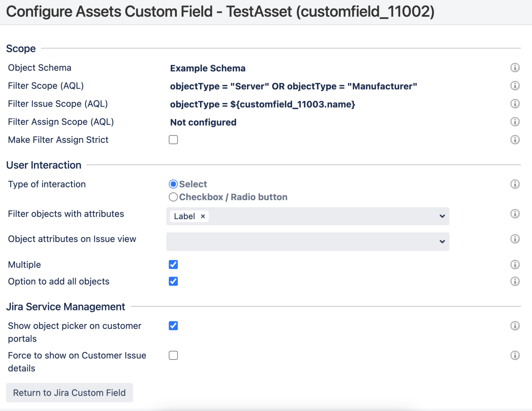Viewport: 532px width, 411px height.
Task: Click info icon beside Filter Issue Scope
Action: pyautogui.click(x=515, y=104)
